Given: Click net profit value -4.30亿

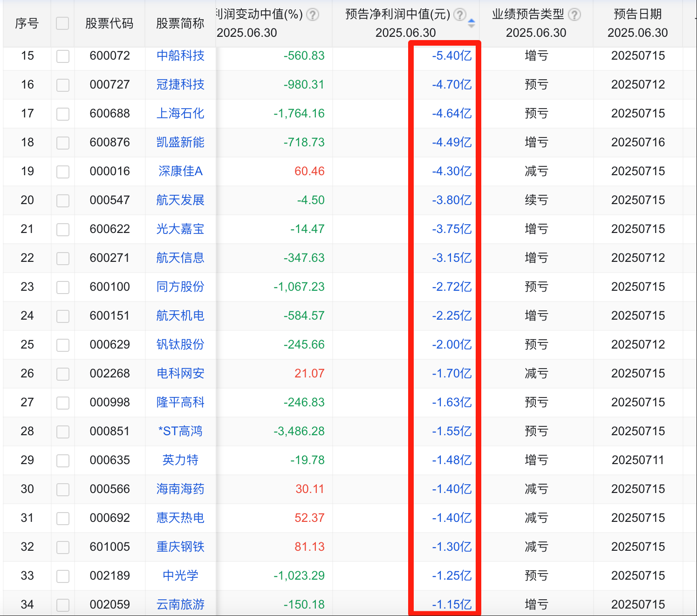Looking at the screenshot, I should tap(452, 171).
